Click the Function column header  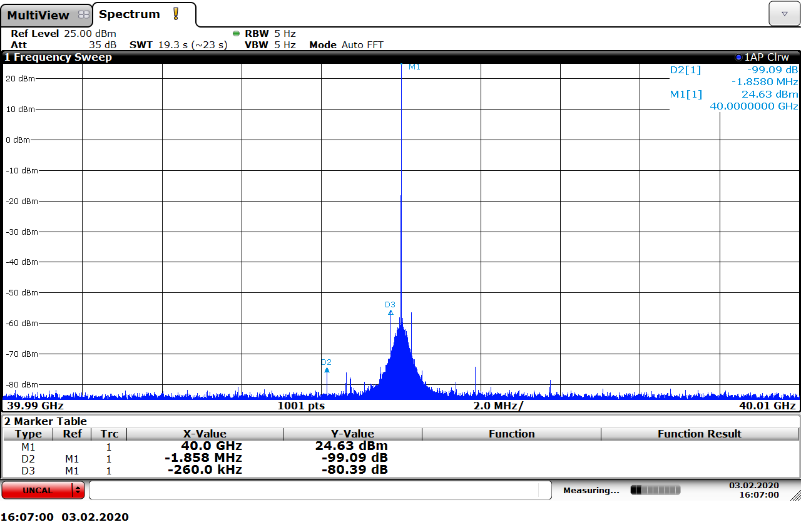pyautogui.click(x=511, y=434)
